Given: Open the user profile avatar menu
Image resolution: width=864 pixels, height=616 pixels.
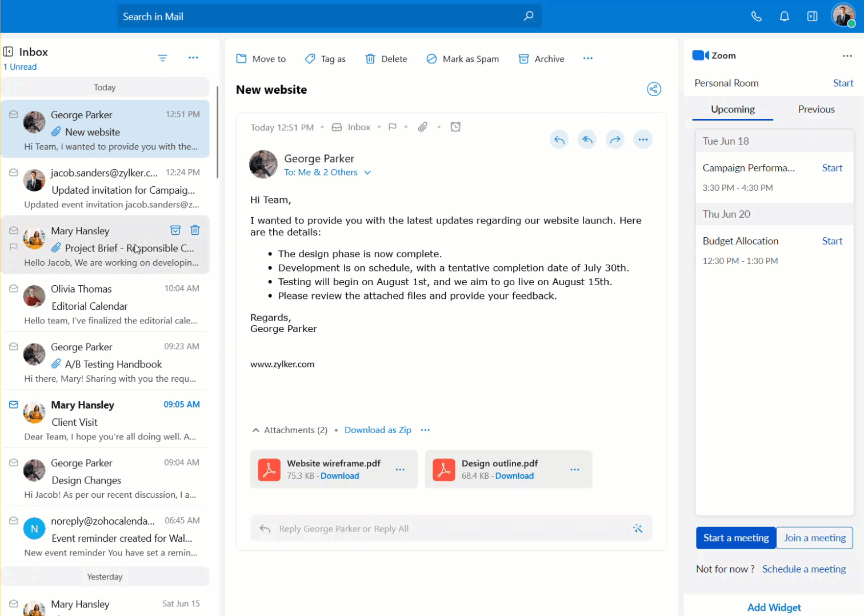Looking at the screenshot, I should click(x=843, y=15).
